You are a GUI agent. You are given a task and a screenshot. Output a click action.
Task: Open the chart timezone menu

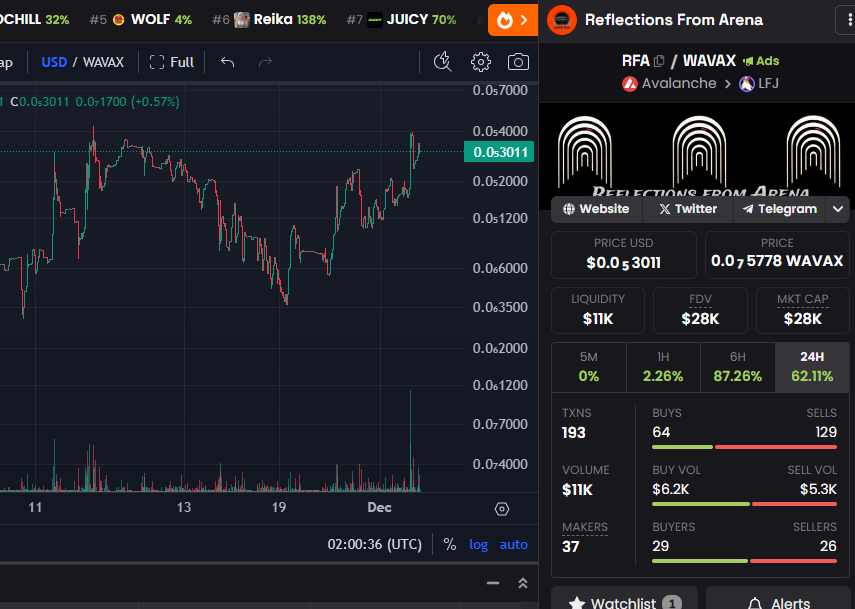point(374,544)
